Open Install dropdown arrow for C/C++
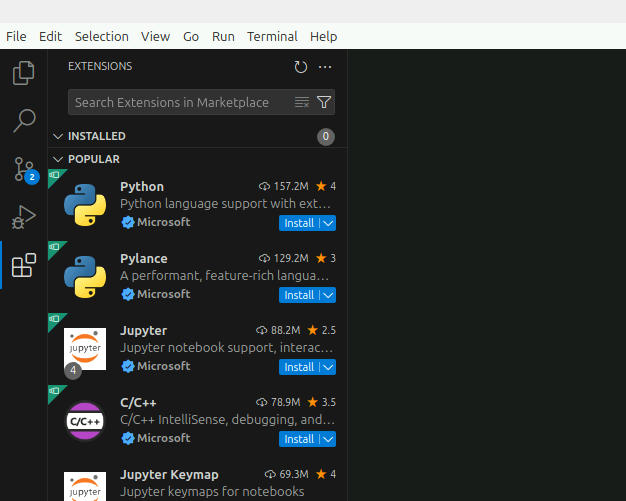Screen dimensions: 626x501 click(x=328, y=439)
